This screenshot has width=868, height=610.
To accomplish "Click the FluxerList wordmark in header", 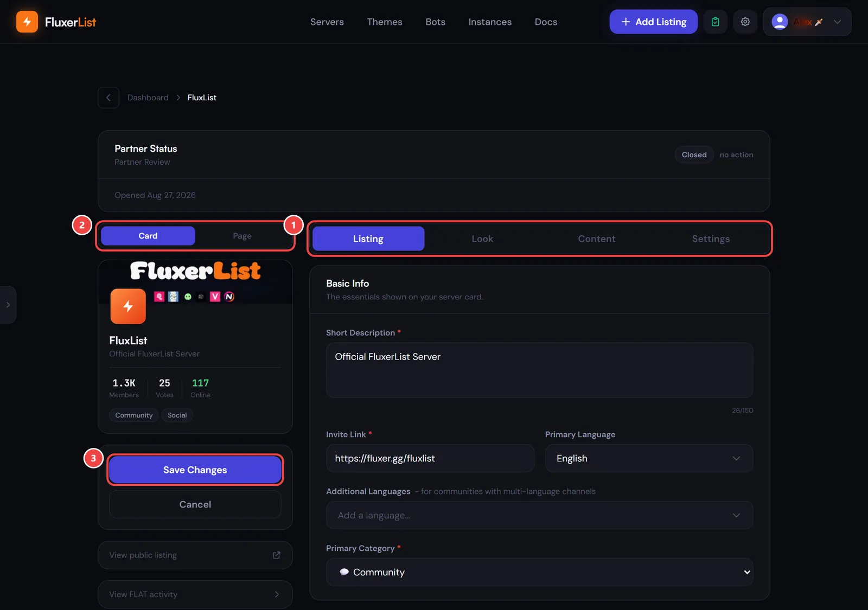I will pyautogui.click(x=71, y=22).
